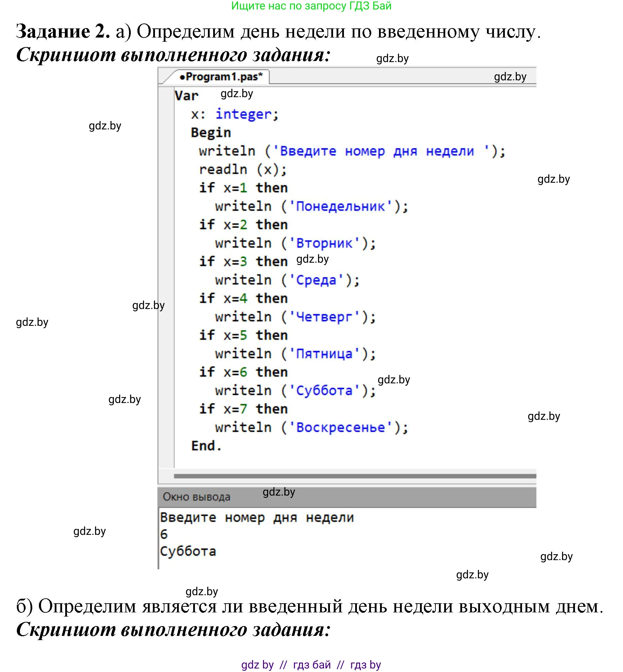
Task: Click the writeln 'Введите номер дня недели' line
Action: coord(352,151)
